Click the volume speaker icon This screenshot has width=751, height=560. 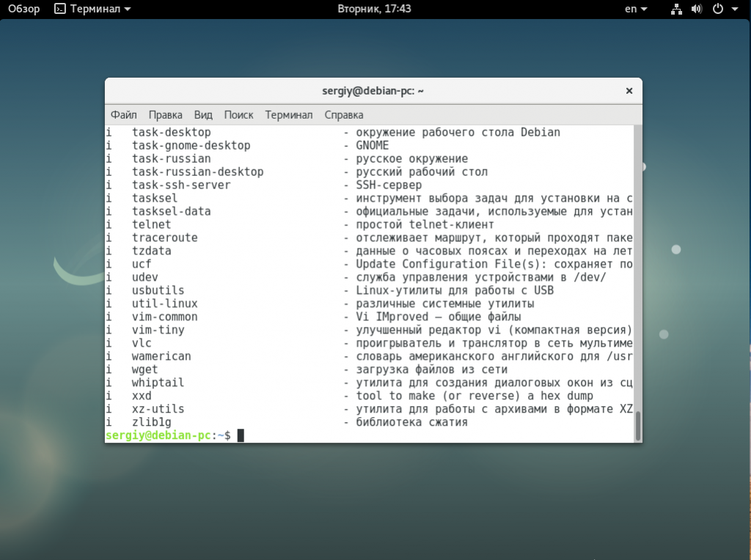[697, 9]
